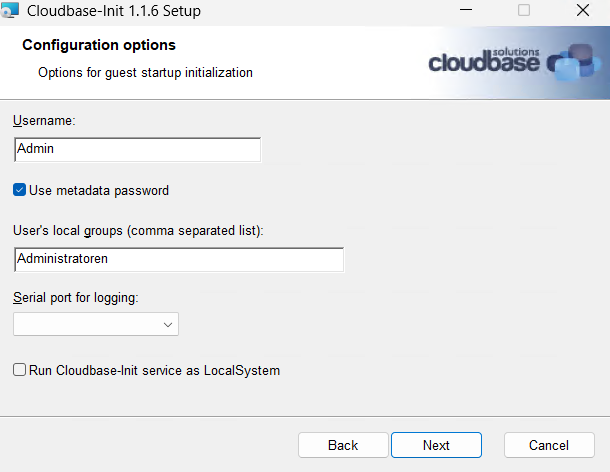Click the Username label

pos(44,120)
